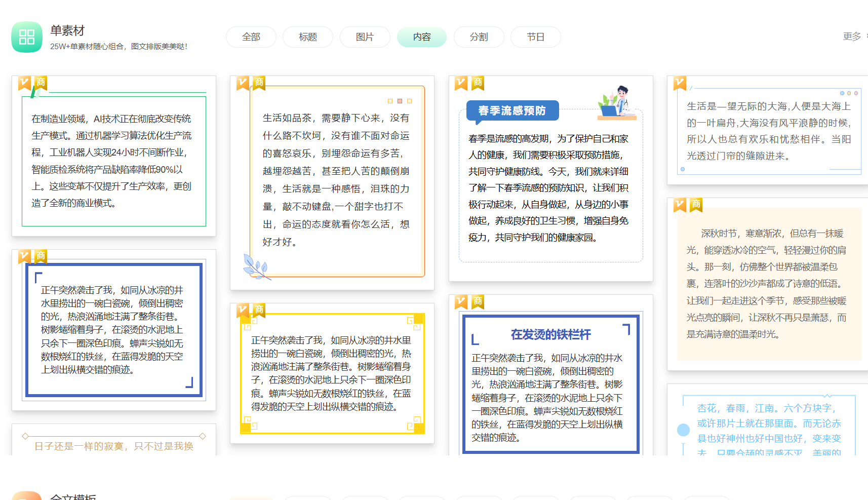Click VIP badge on the yellow-bordered card

pos(243,310)
